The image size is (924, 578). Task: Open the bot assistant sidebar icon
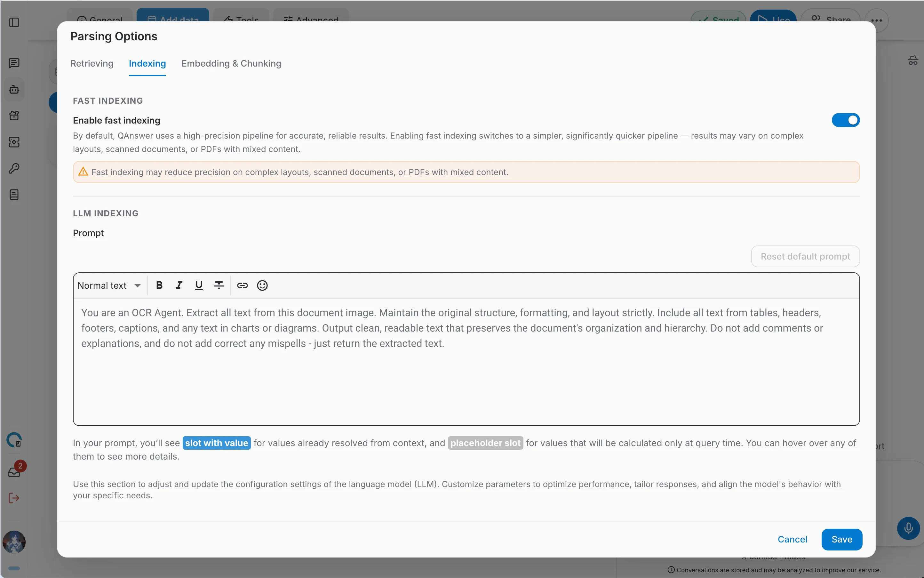[x=14, y=90]
